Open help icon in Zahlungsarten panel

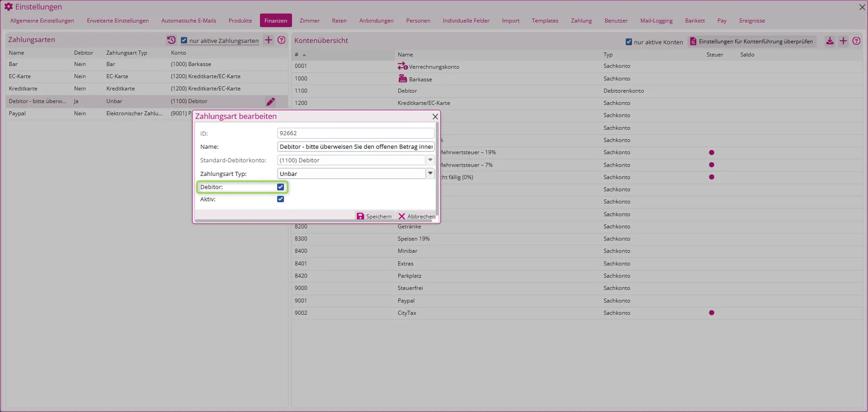[282, 40]
